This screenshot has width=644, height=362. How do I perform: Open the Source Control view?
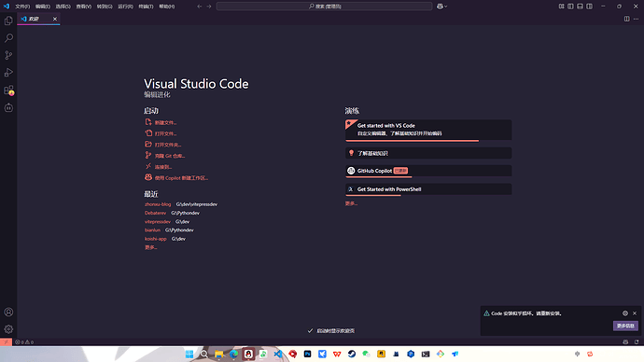(x=8, y=55)
